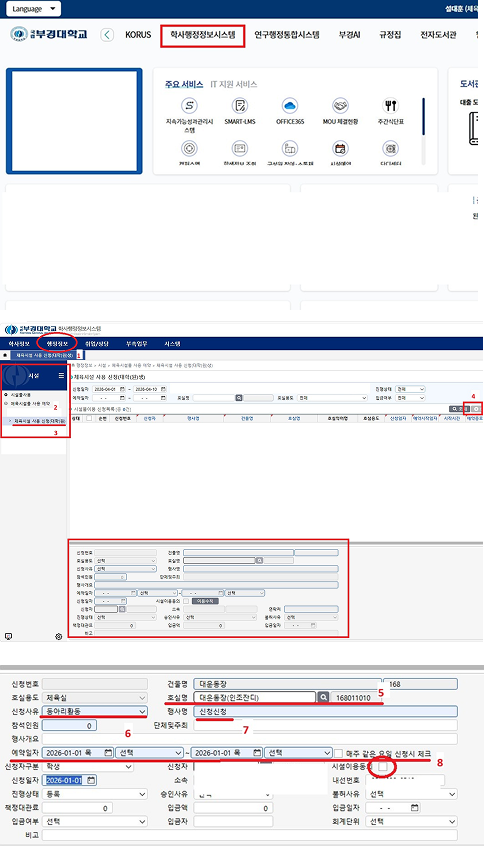Click the 연구행정통합시스템 link
Viewport: 484px width, 846px height.
[x=287, y=35]
